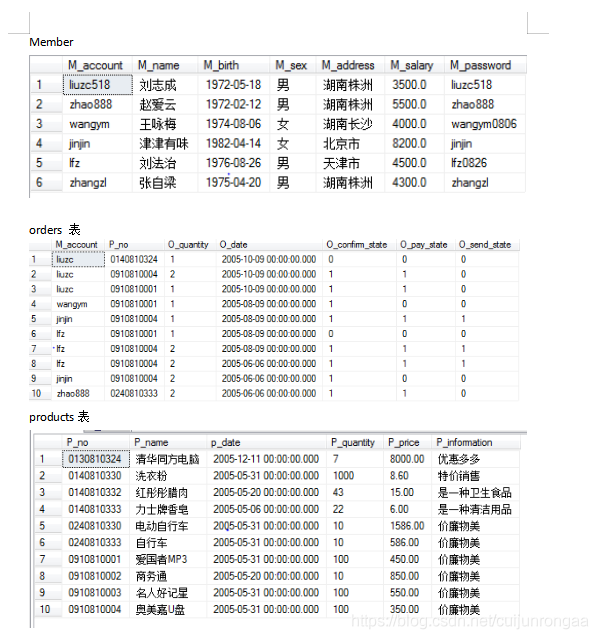Screen dimensions: 598x639
Task: Select the P_name column header
Action: [x=151, y=442]
